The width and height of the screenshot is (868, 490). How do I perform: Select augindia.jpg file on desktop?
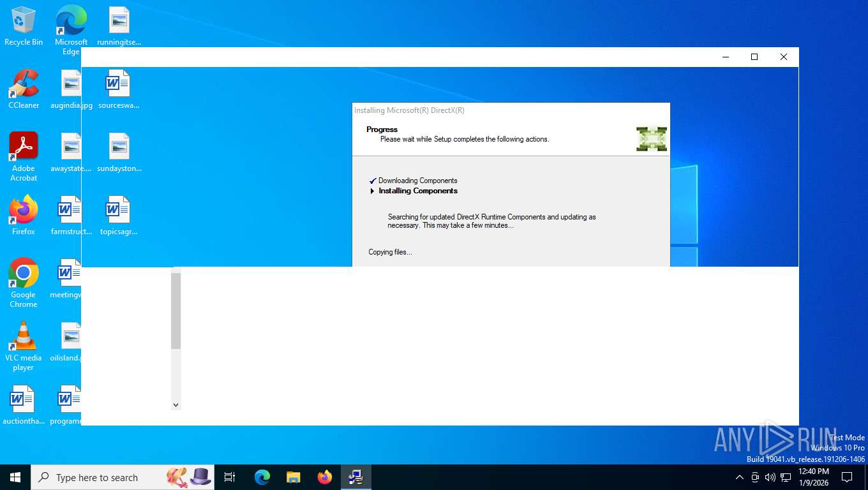71,89
